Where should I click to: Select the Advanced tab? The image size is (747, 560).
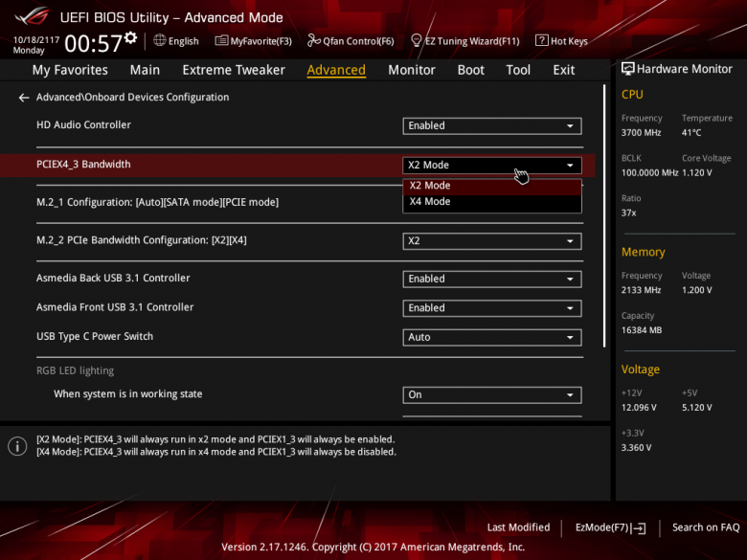[336, 70]
